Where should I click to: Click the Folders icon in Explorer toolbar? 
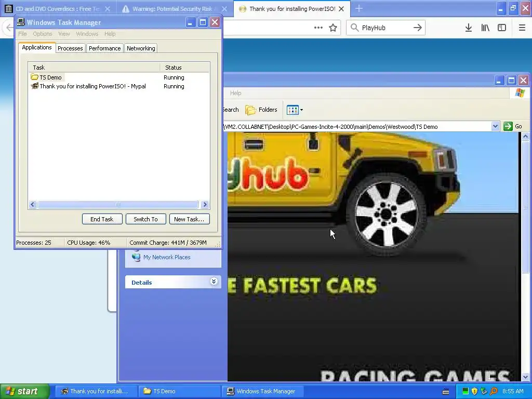[x=251, y=110]
